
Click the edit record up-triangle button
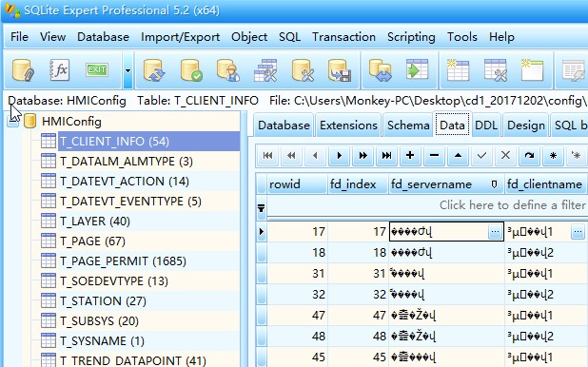pos(458,155)
